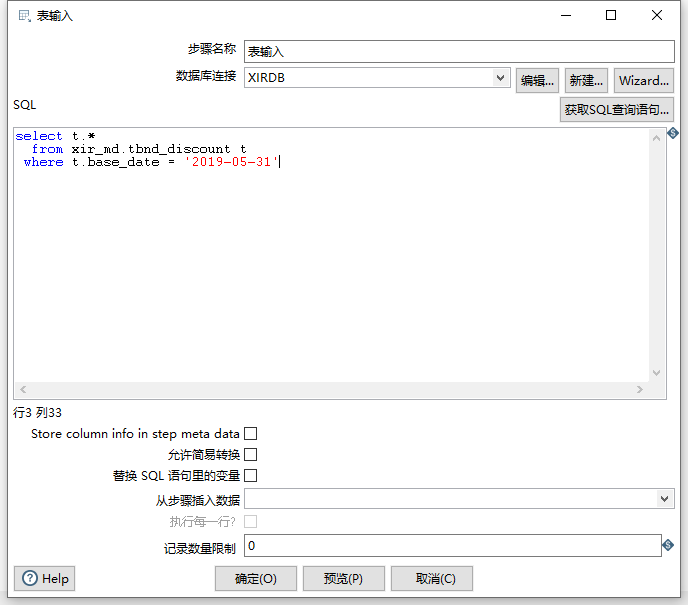
Task: Click the SQL editor scroll up arrow
Action: click(656, 138)
